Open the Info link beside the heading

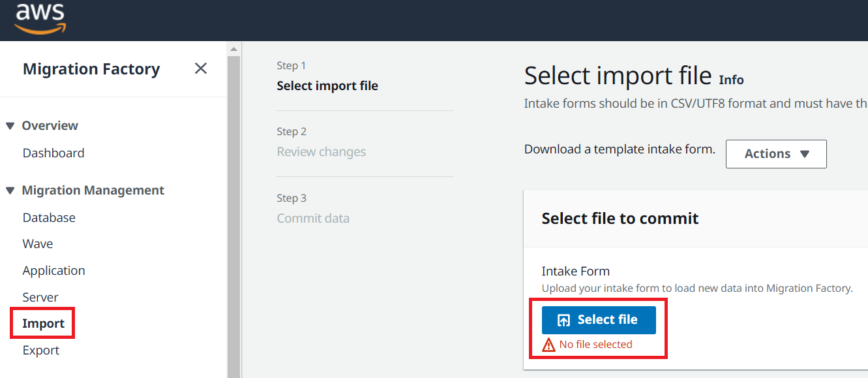(x=731, y=80)
